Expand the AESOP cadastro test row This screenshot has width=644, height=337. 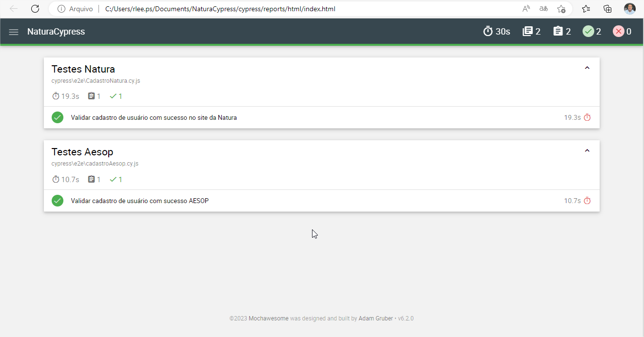click(x=322, y=201)
